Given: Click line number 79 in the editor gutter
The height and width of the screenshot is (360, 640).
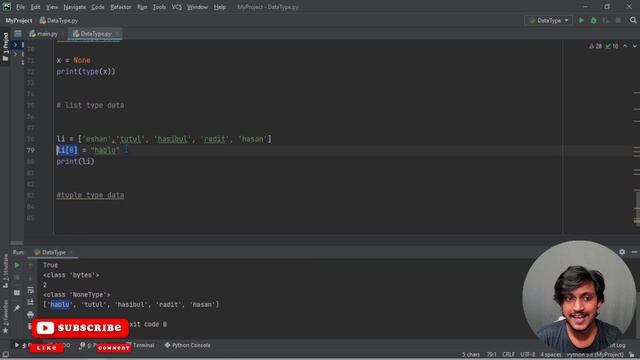Looking at the screenshot, I should (x=31, y=150).
